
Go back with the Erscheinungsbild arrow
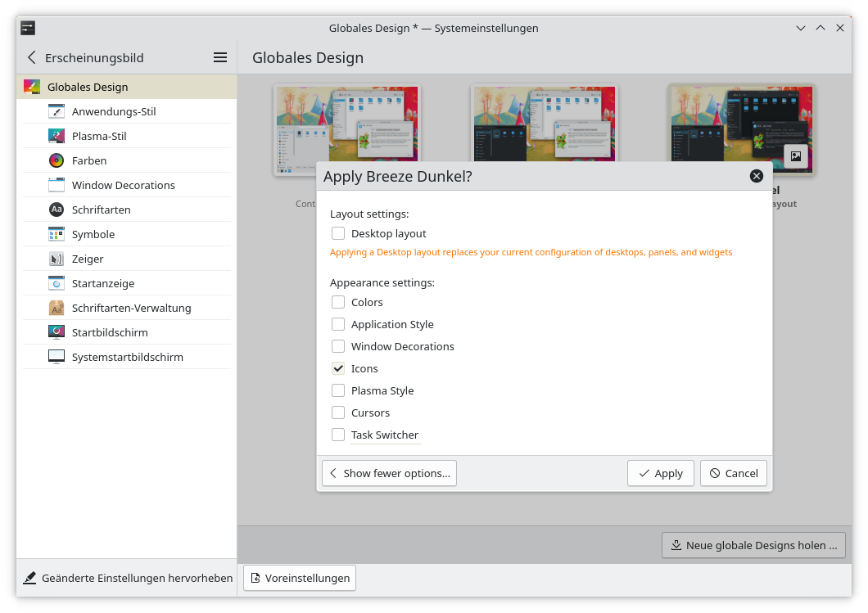pyautogui.click(x=32, y=57)
